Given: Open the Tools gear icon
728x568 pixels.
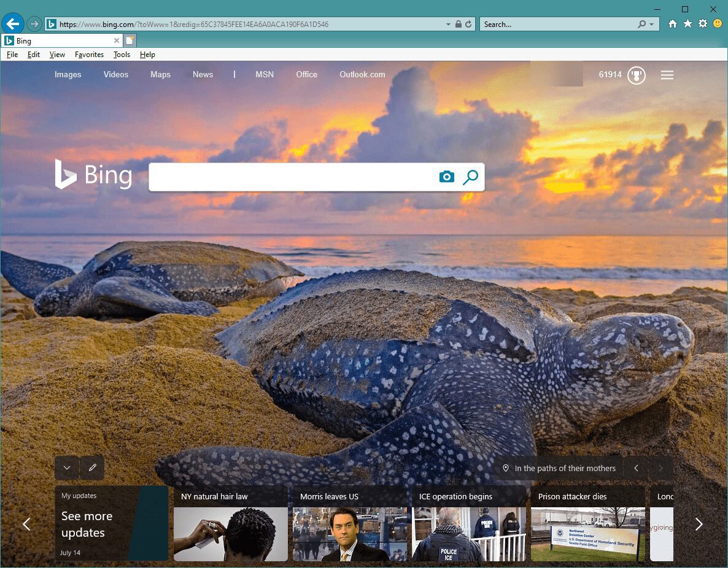Looking at the screenshot, I should click(702, 24).
